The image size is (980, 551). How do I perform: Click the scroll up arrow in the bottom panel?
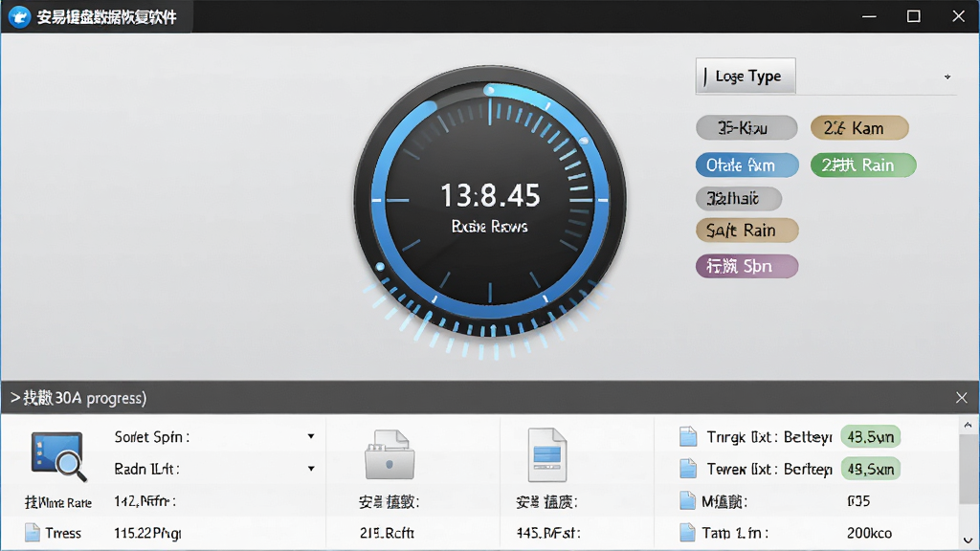[x=968, y=426]
